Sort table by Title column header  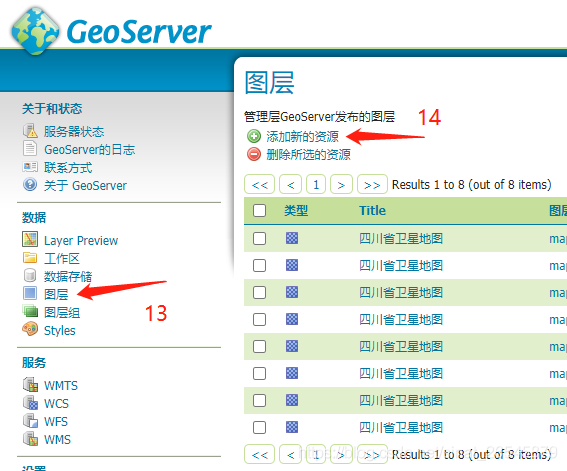pyautogui.click(x=372, y=210)
